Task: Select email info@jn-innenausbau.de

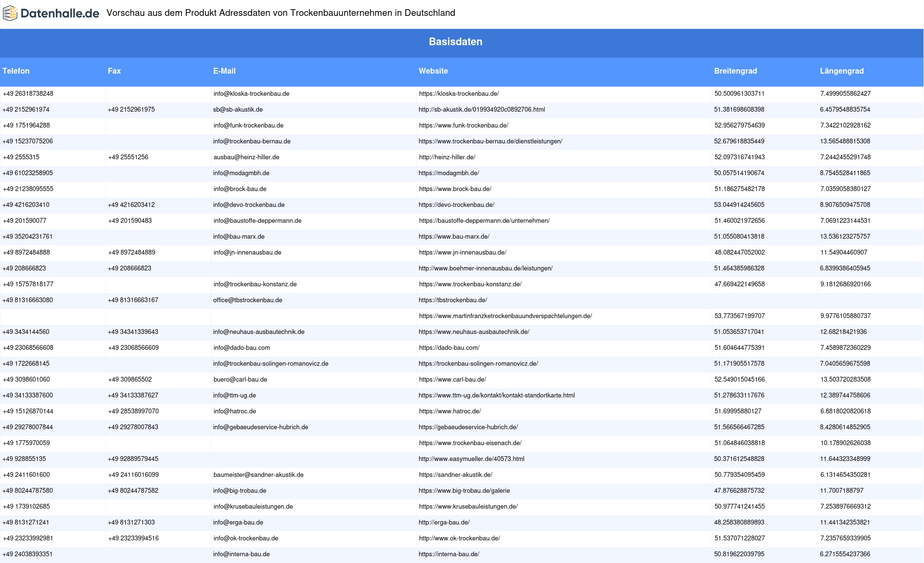Action: pyautogui.click(x=247, y=253)
